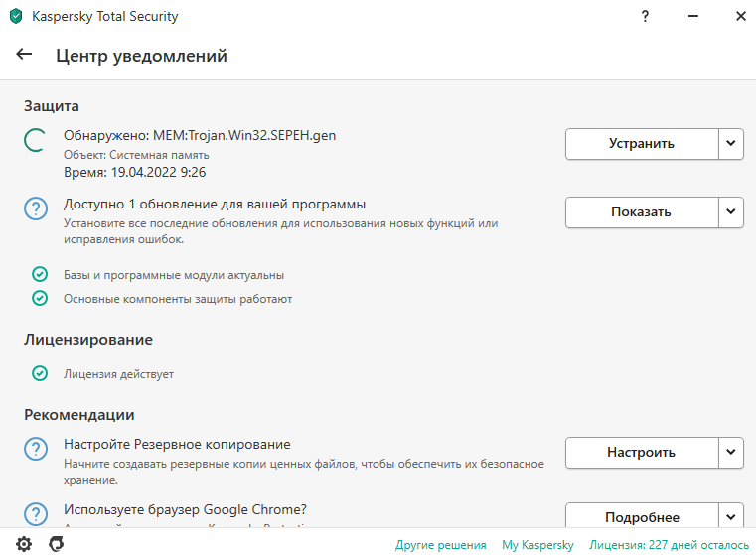This screenshot has width=756, height=555.
Task: Expand dropdown arrow next to Настроить
Action: (x=731, y=452)
